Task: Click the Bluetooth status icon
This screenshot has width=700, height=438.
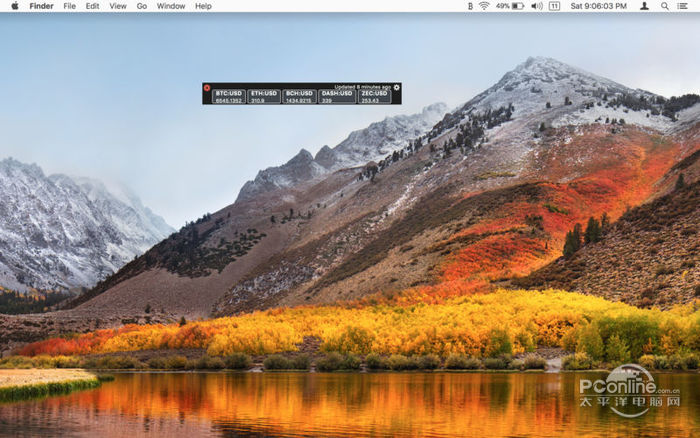Action: 470,6
